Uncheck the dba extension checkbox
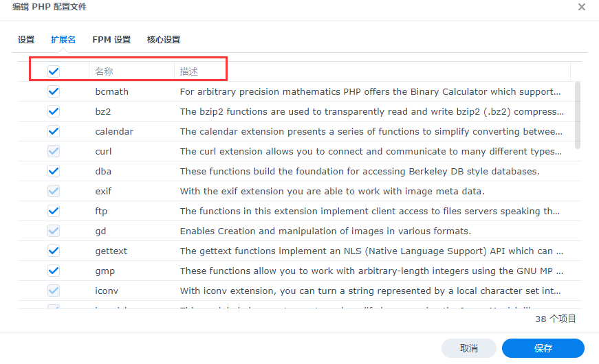Screen dimensions: 599x364 [53, 171]
